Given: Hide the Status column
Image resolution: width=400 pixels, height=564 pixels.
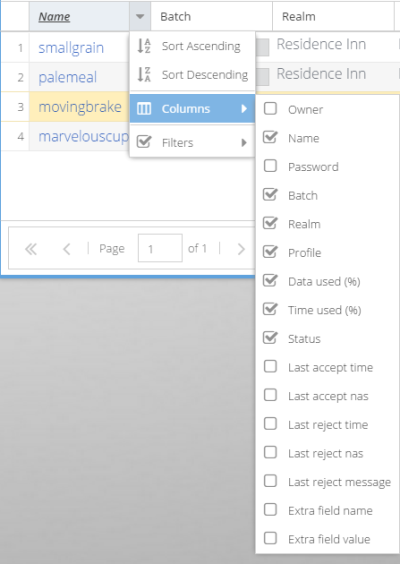Looking at the screenshot, I should pyautogui.click(x=270, y=338).
